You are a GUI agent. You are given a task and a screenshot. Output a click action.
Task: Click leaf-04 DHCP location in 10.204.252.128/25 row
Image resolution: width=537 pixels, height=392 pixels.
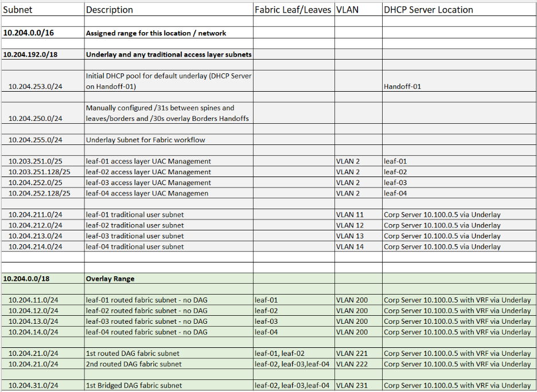459,193
